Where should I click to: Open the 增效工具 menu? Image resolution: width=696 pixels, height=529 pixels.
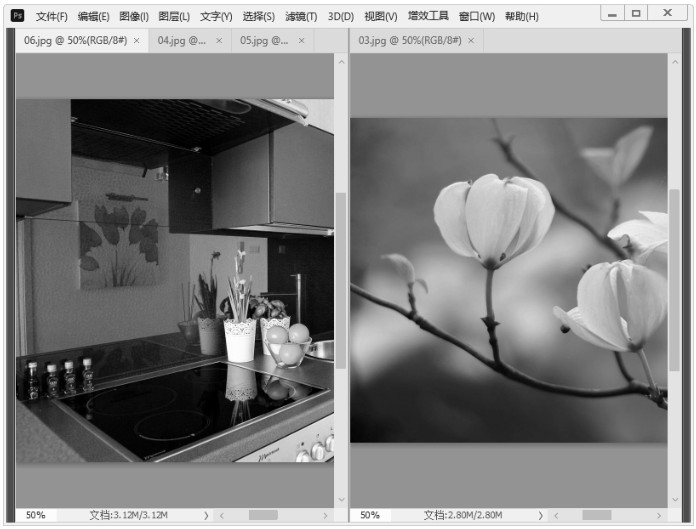click(428, 16)
